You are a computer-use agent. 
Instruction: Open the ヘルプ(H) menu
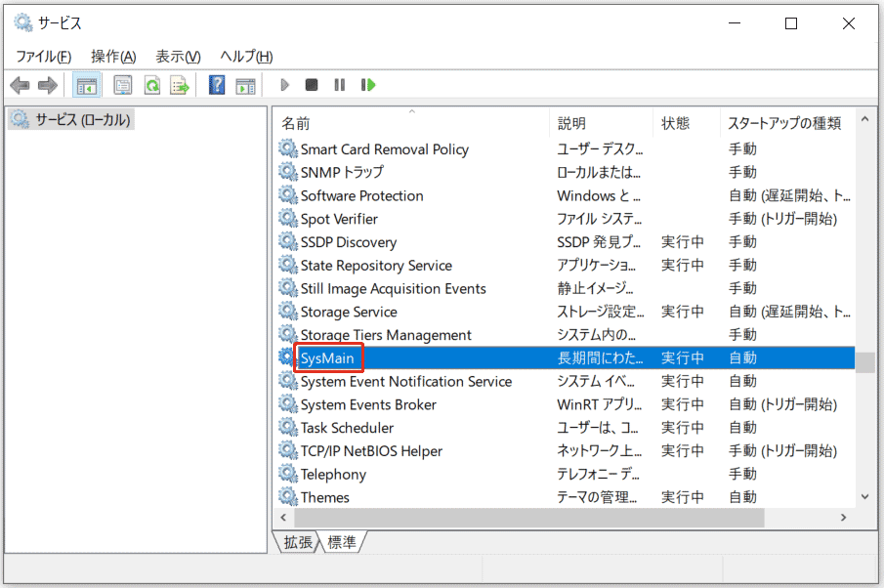pos(246,57)
